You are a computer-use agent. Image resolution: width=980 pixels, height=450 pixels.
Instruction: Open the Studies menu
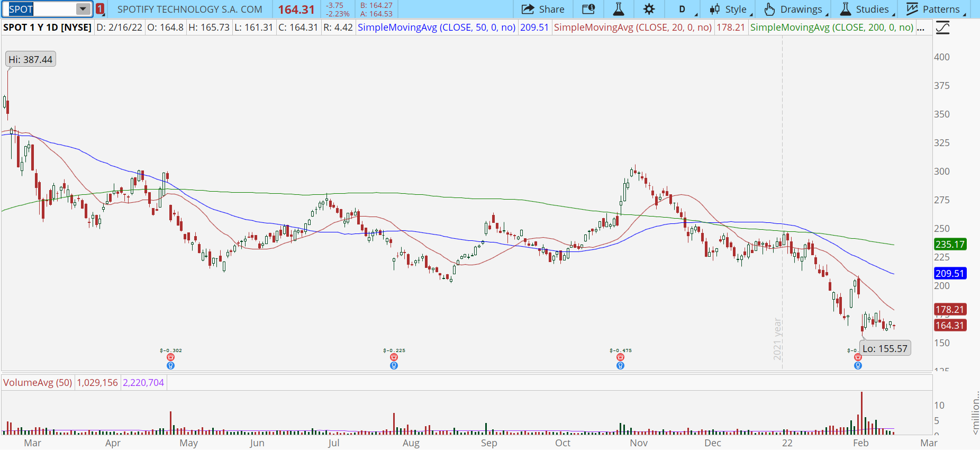867,9
